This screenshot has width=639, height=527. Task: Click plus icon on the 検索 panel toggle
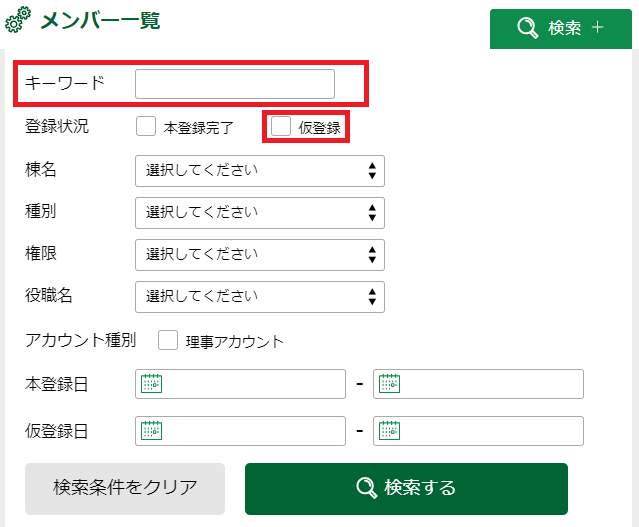(598, 28)
